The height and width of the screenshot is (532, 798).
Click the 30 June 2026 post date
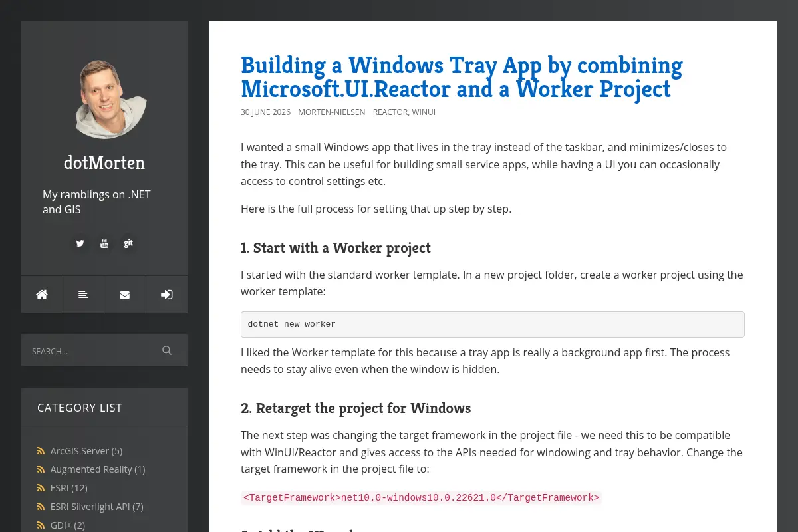coord(265,112)
